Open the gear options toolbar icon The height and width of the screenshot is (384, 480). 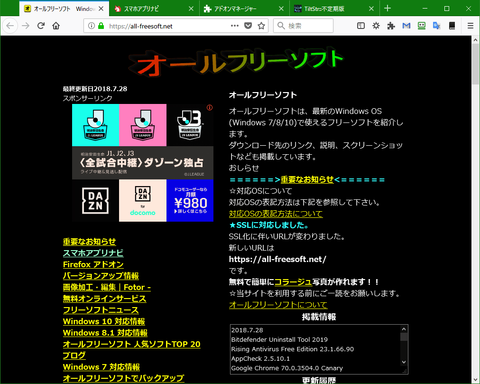click(376, 26)
